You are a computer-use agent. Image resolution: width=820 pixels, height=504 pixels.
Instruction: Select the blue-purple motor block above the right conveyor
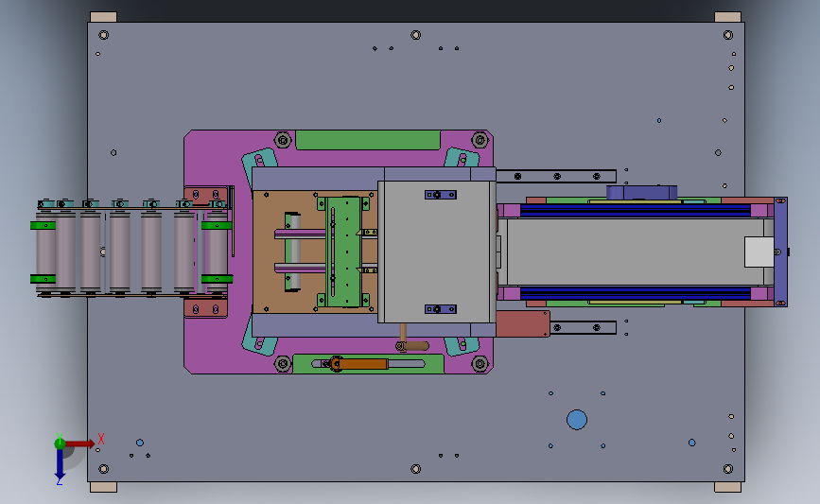(x=641, y=192)
